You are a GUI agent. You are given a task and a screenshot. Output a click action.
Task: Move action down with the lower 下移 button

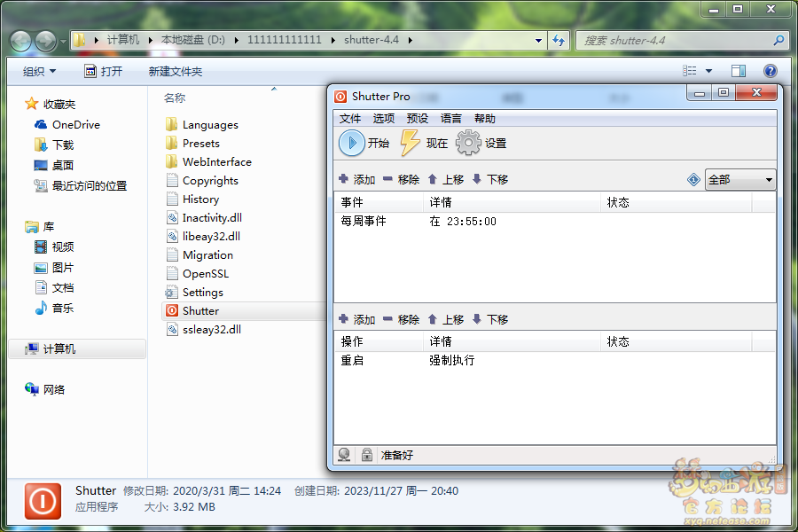(490, 319)
